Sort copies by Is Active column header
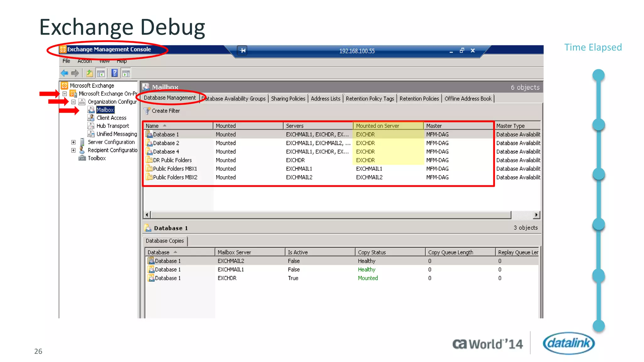 (x=320, y=252)
